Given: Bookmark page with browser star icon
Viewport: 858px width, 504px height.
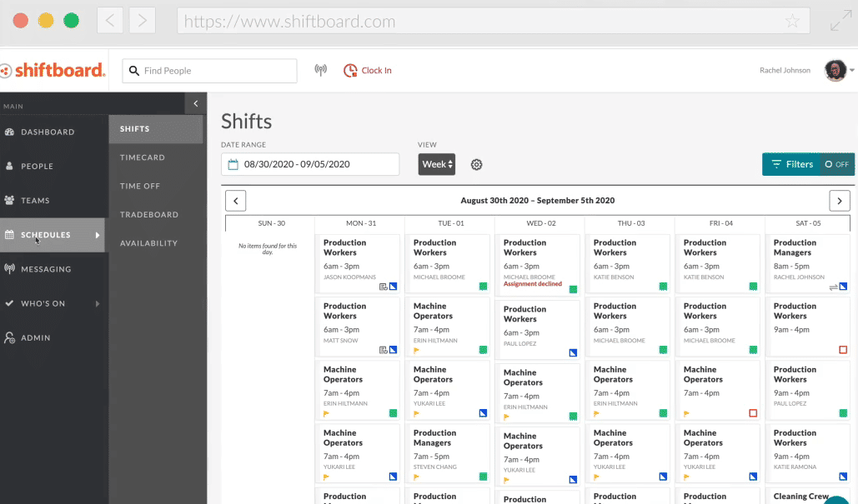Looking at the screenshot, I should click(792, 22).
